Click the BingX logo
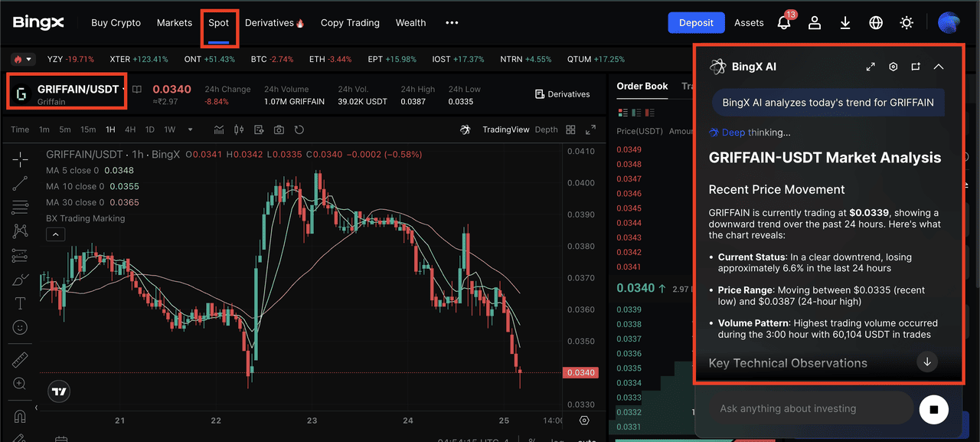 38,22
